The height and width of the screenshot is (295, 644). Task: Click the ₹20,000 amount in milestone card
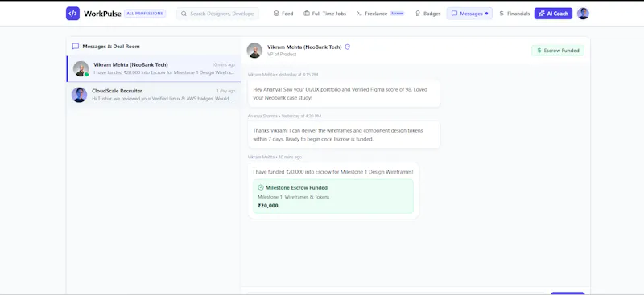pyautogui.click(x=268, y=206)
